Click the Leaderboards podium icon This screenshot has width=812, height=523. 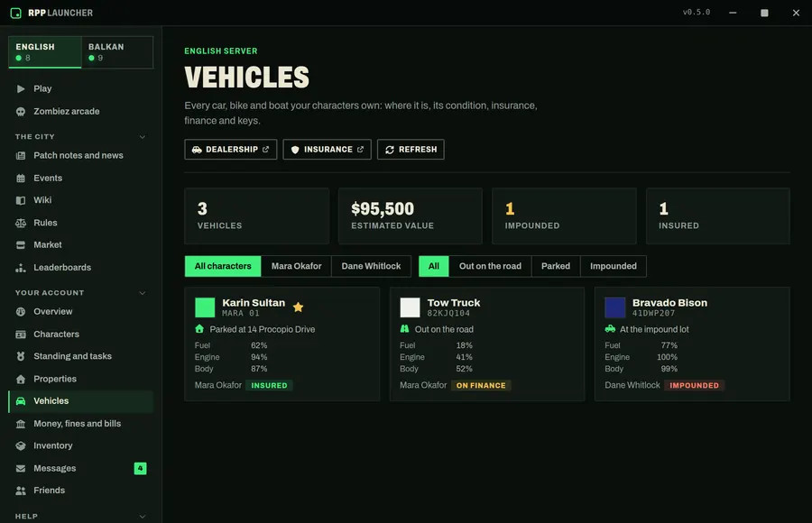pos(21,268)
